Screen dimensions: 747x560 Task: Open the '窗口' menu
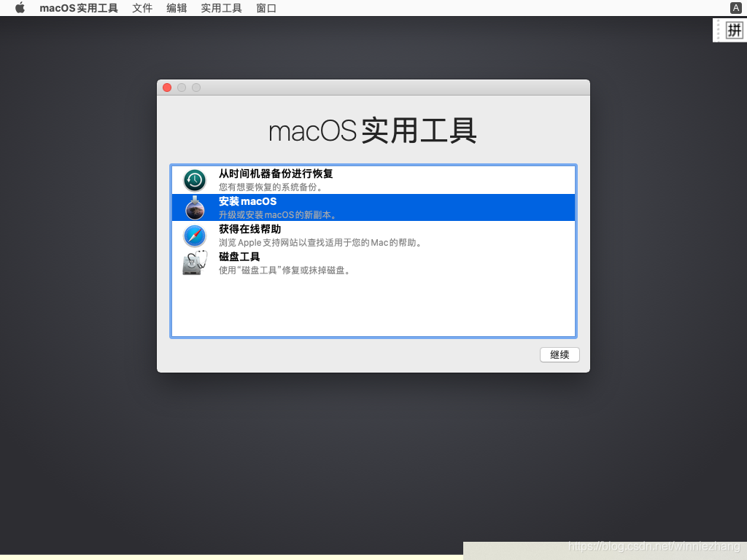(266, 8)
